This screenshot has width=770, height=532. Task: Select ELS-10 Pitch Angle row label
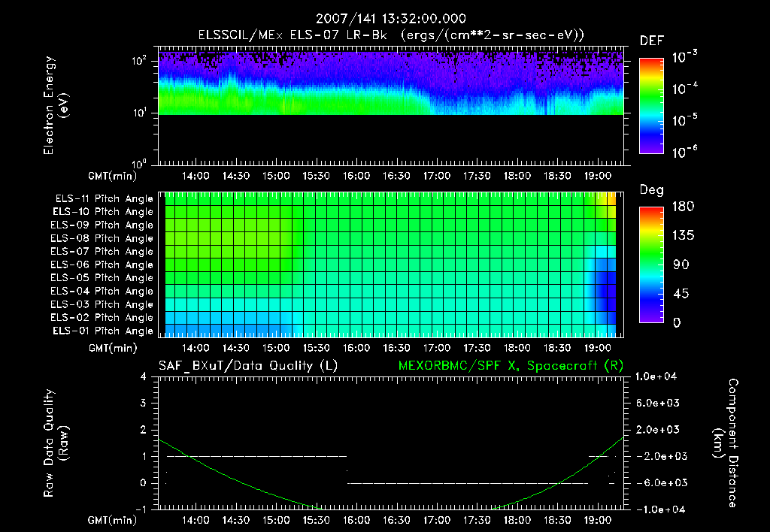(103, 212)
